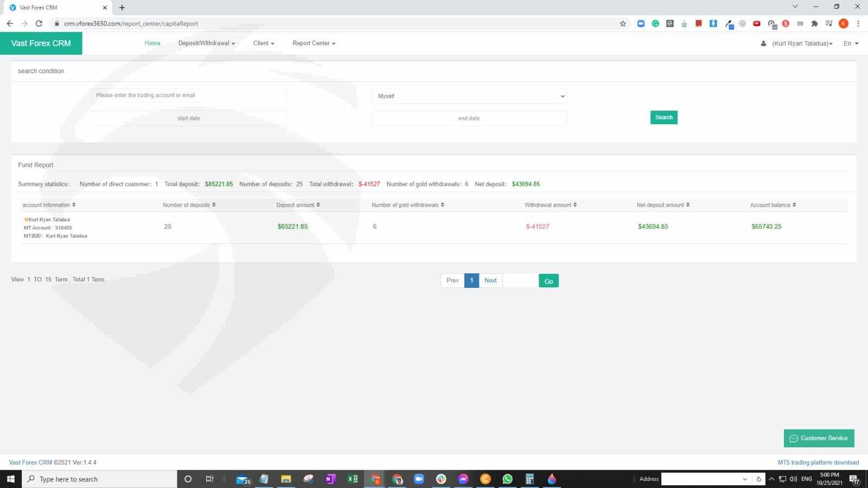
Task: Click the color picker eyedropper extension
Action: click(x=729, y=24)
